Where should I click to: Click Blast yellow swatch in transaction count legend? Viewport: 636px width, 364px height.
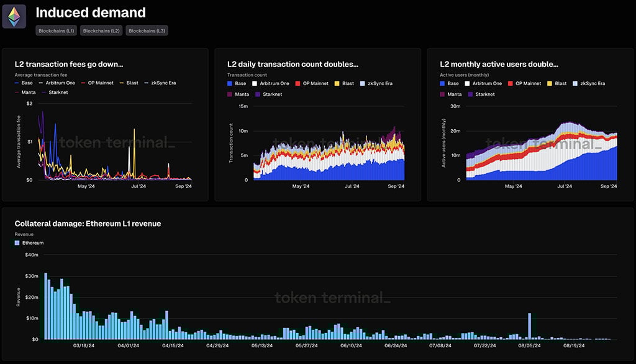pos(337,84)
